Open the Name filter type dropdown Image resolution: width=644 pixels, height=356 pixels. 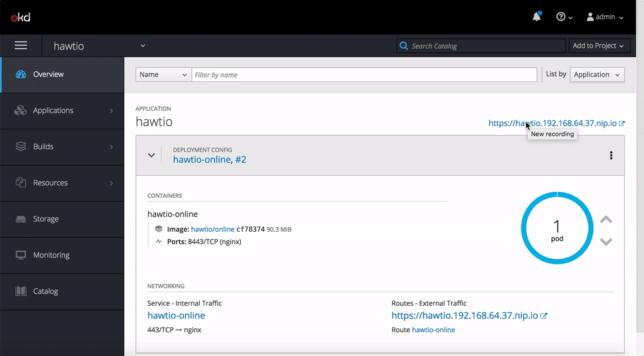click(164, 74)
